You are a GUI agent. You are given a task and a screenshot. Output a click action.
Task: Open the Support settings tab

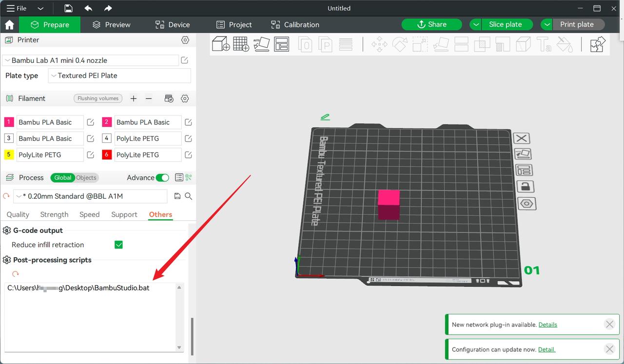pyautogui.click(x=124, y=214)
